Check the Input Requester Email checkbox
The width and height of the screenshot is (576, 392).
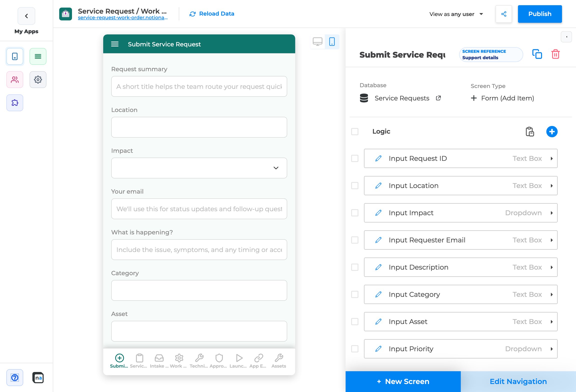pyautogui.click(x=355, y=240)
